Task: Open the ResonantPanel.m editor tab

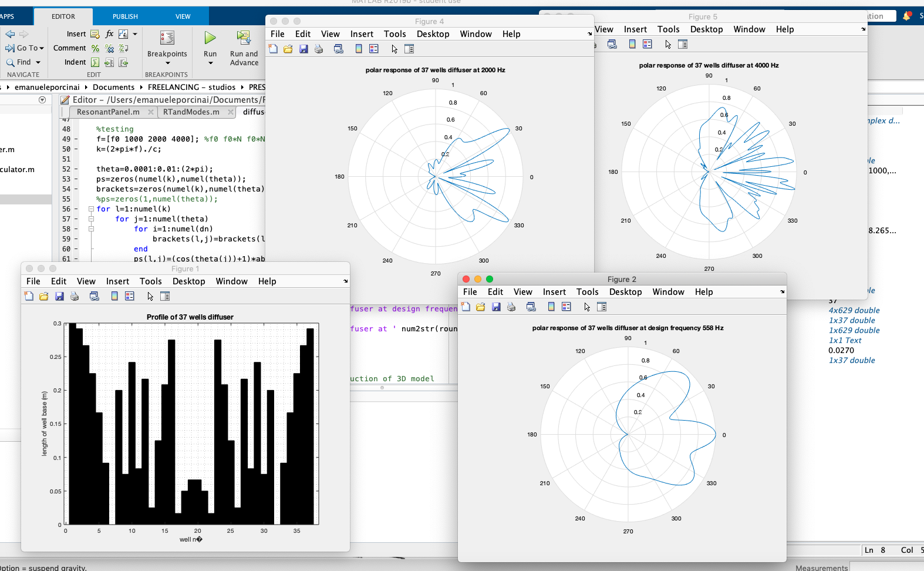Action: click(x=108, y=112)
